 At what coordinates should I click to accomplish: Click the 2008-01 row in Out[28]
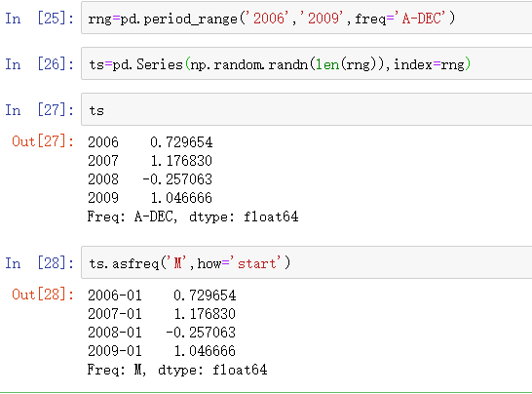[162, 333]
